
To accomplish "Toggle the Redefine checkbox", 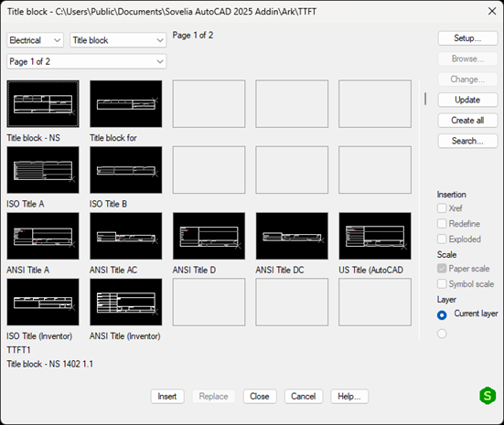I will (442, 224).
